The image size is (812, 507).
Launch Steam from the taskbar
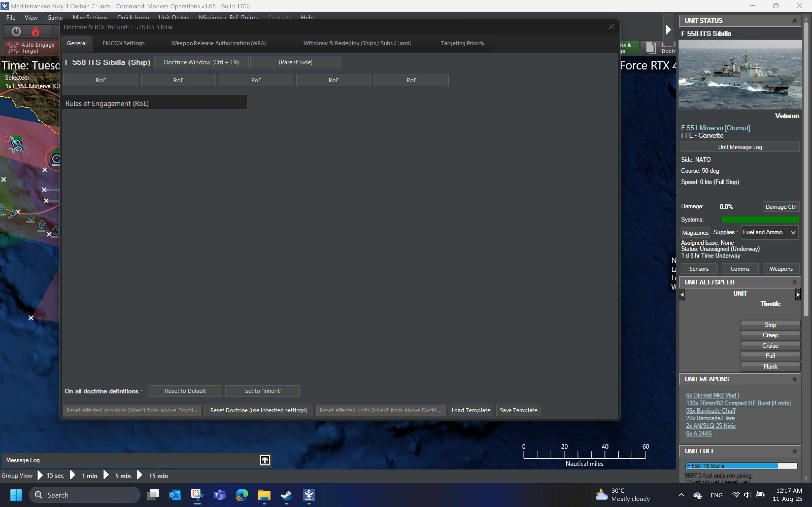coord(286,495)
